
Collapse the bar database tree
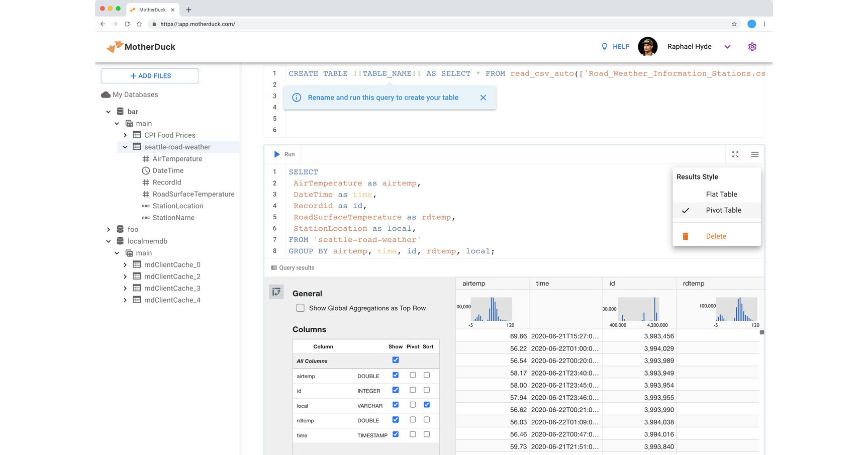[108, 111]
